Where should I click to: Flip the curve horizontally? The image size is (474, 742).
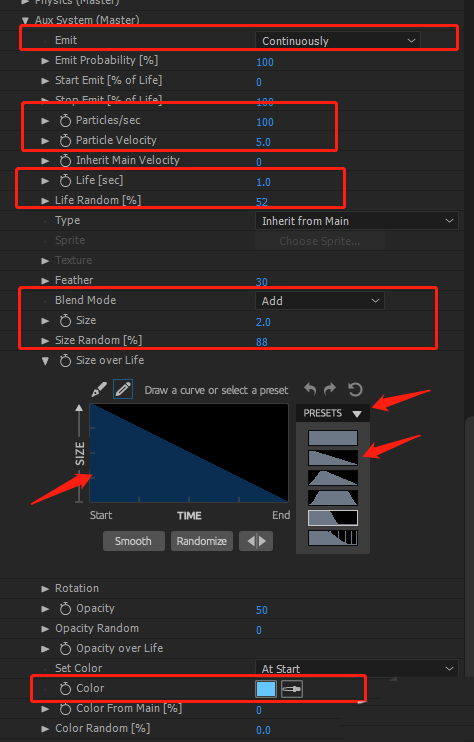(x=256, y=541)
